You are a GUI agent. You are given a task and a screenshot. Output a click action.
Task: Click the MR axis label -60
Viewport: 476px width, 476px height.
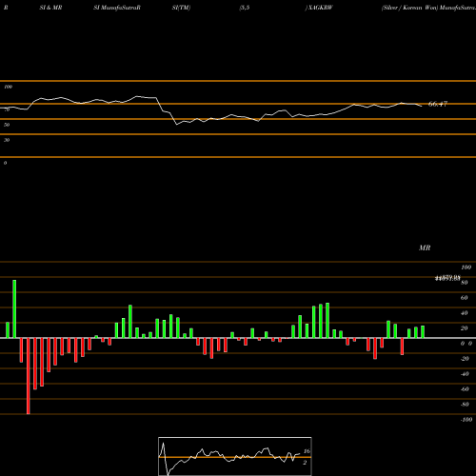pyautogui.click(x=465, y=389)
